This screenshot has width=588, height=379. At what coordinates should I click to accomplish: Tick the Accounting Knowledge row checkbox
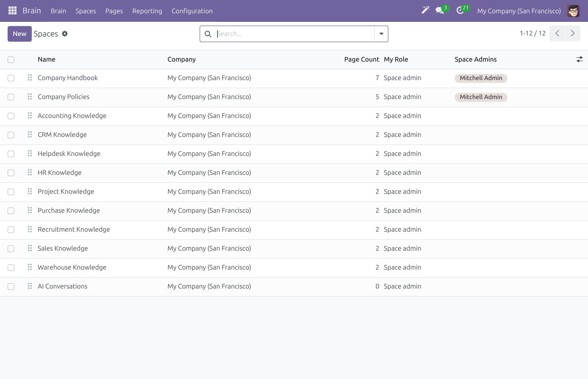pos(11,116)
